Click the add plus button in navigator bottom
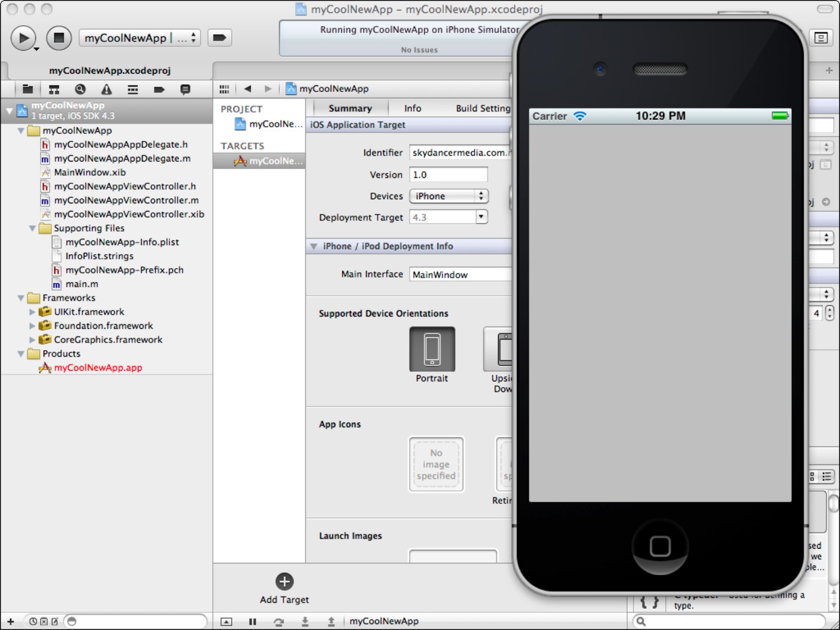 (10, 621)
